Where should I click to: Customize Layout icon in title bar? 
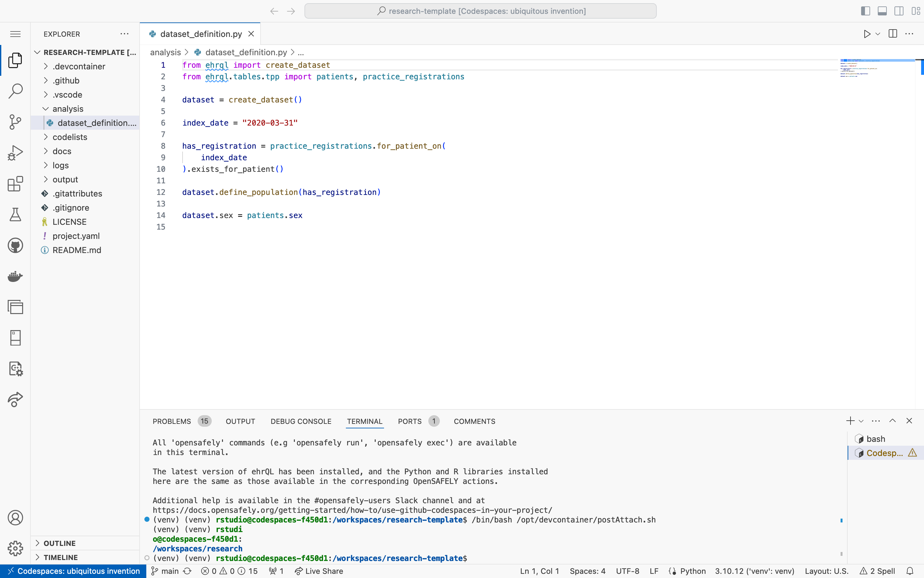916,11
